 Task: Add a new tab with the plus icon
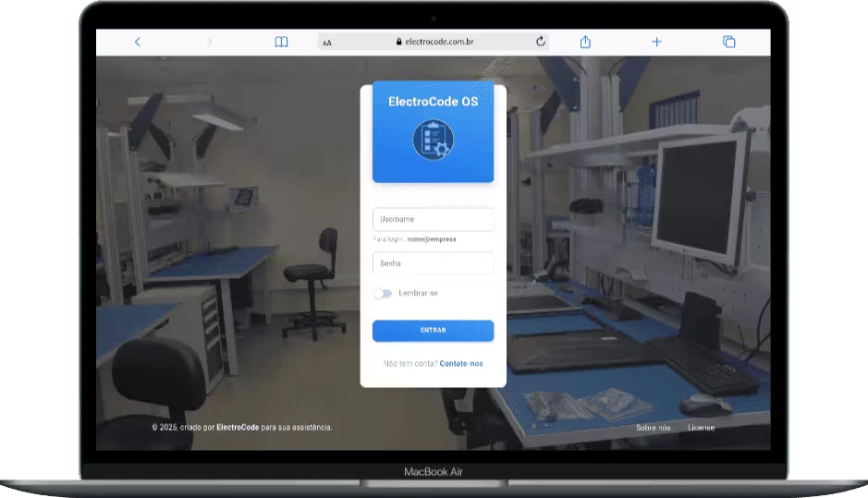tap(656, 42)
